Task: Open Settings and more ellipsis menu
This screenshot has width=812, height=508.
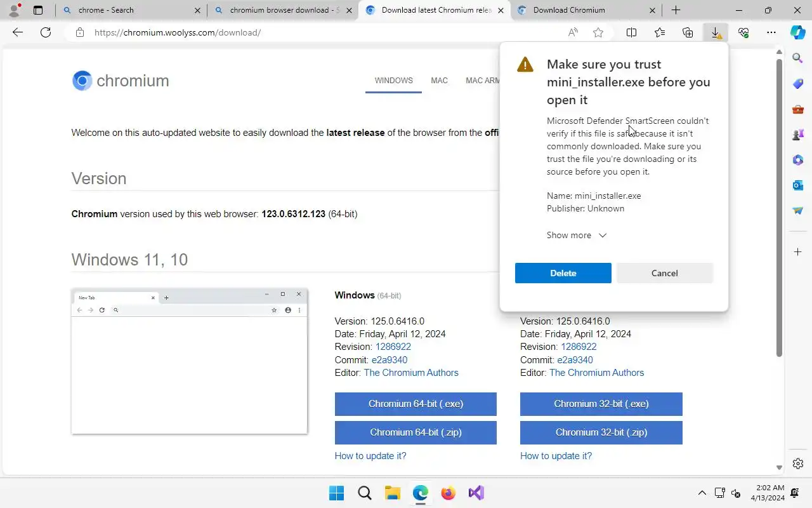Action: [x=771, y=32]
